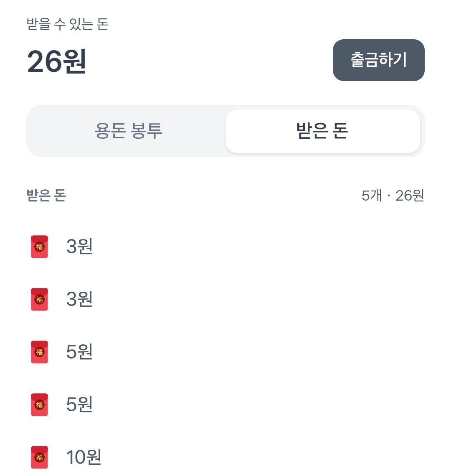Tap the small 26원 total in list header

pyautogui.click(x=410, y=196)
